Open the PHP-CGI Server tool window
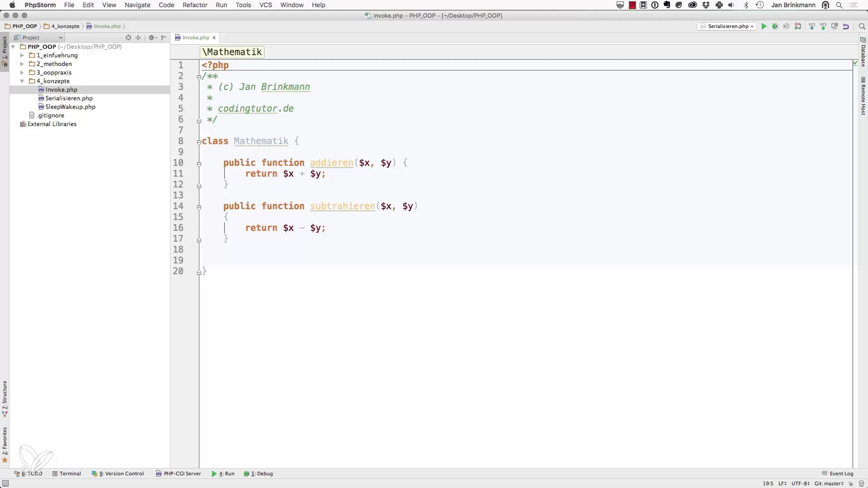Screen dimensions: 868x488 pos(178,474)
